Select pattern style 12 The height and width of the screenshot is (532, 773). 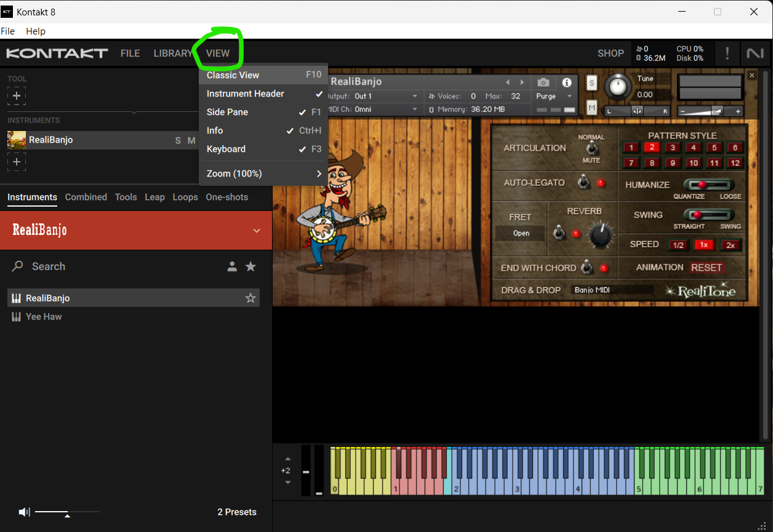pos(735,163)
